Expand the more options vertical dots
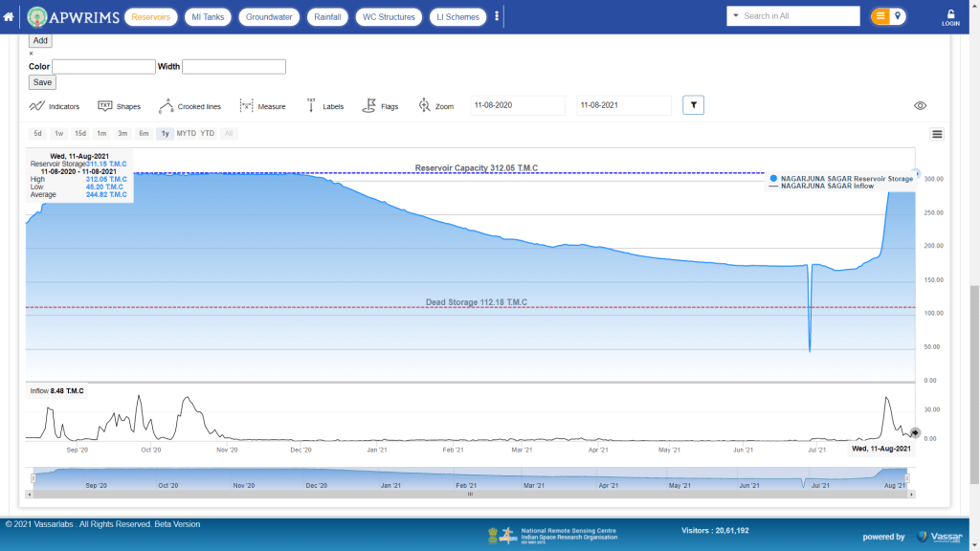980x551 pixels. [x=497, y=16]
